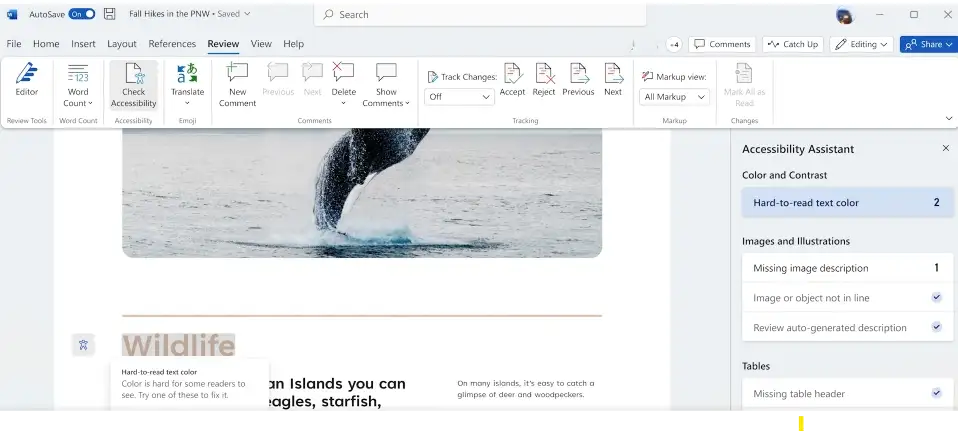This screenshot has height=432, width=958.
Task: Open Track Changes Off dropdown
Action: point(459,97)
